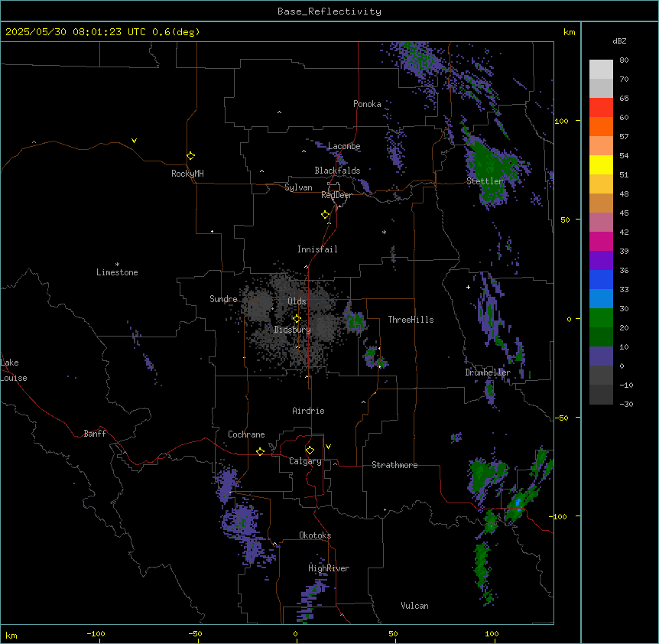Click the Didsbury town label
Viewport: 659px width, 644px height.
click(x=293, y=330)
